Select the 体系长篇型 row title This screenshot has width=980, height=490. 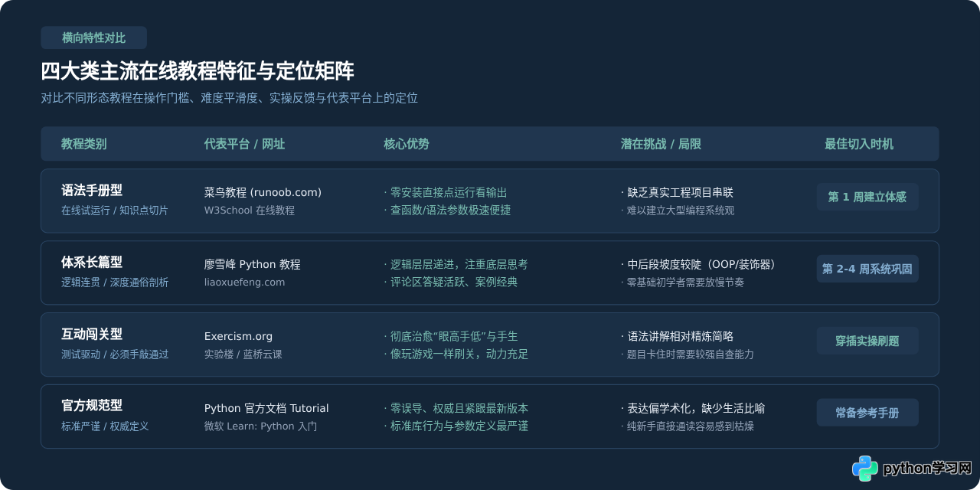point(92,263)
